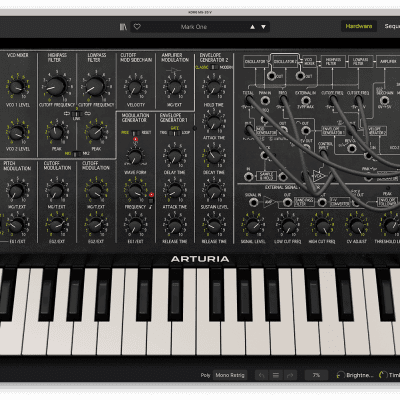Click the Oscillator 1 OUT patch jack
This screenshot has height=400, width=400.
pos(271,76)
